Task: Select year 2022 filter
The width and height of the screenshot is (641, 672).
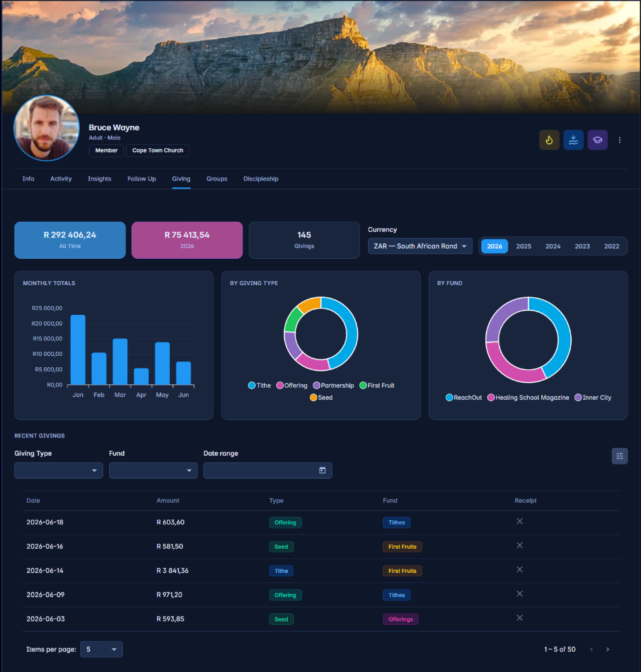Action: click(x=611, y=246)
